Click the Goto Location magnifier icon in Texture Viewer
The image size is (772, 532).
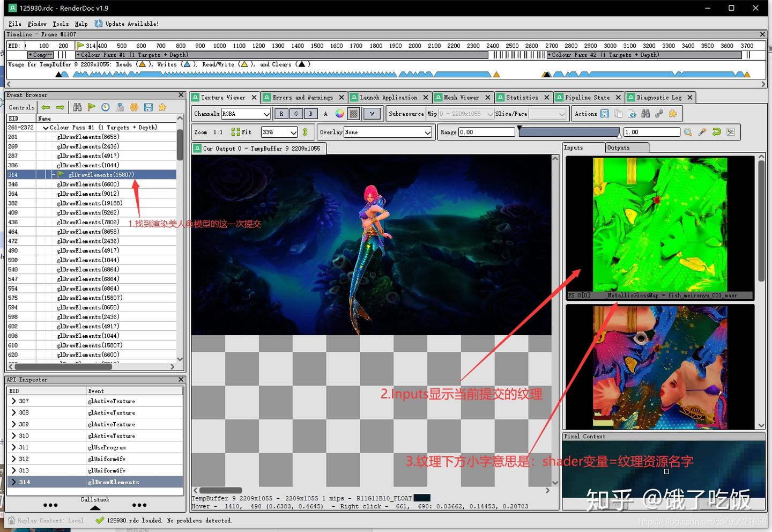pyautogui.click(x=688, y=132)
